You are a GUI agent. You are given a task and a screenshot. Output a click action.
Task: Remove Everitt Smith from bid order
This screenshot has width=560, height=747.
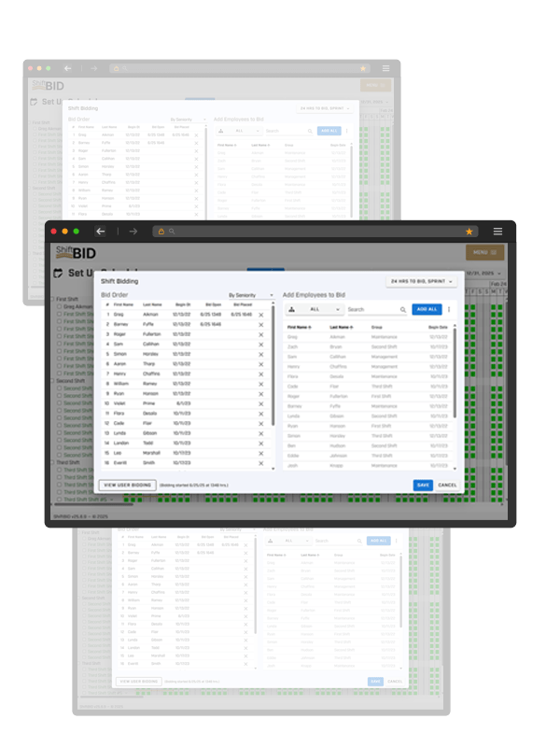point(261,463)
